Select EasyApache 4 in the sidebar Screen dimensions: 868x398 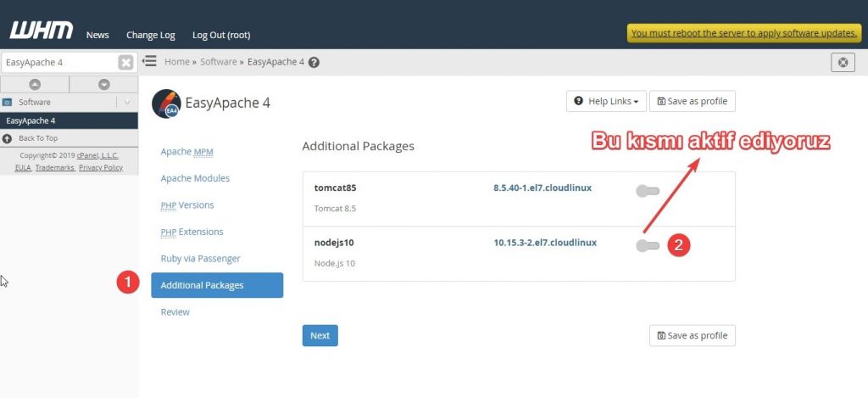[x=69, y=121]
